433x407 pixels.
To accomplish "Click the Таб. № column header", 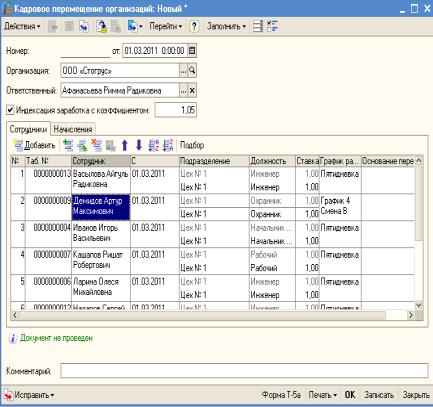I will (x=48, y=161).
